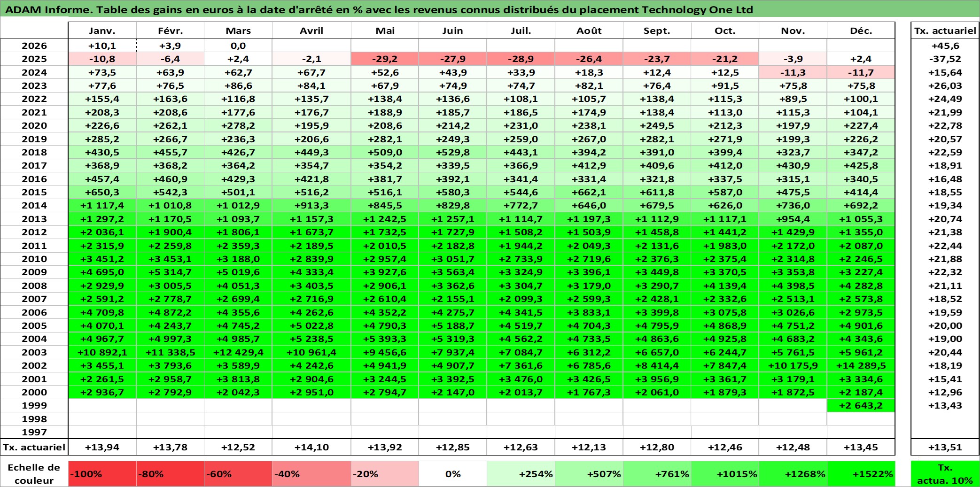Select cell +5 314,7 in February 2009
The width and height of the screenshot is (980, 487).
(171, 272)
